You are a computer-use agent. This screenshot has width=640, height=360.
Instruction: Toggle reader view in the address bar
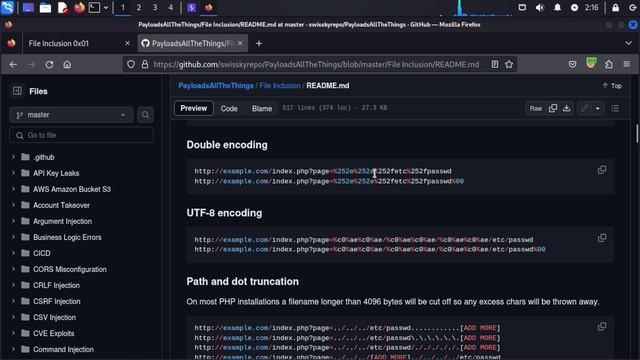[495, 64]
